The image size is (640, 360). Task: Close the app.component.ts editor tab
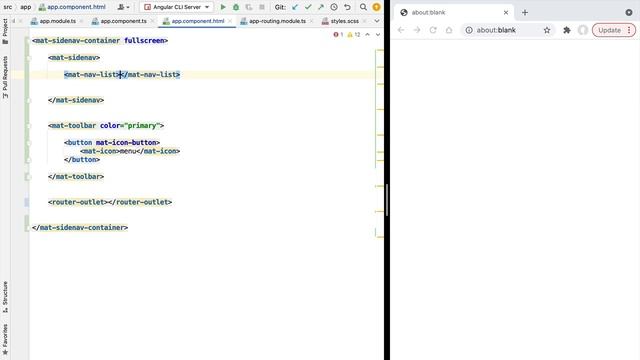point(153,21)
